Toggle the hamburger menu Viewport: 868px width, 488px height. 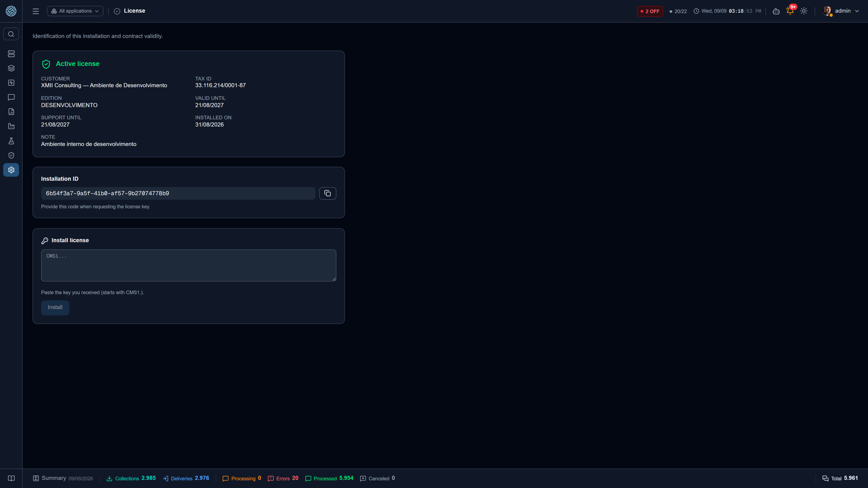(36, 11)
